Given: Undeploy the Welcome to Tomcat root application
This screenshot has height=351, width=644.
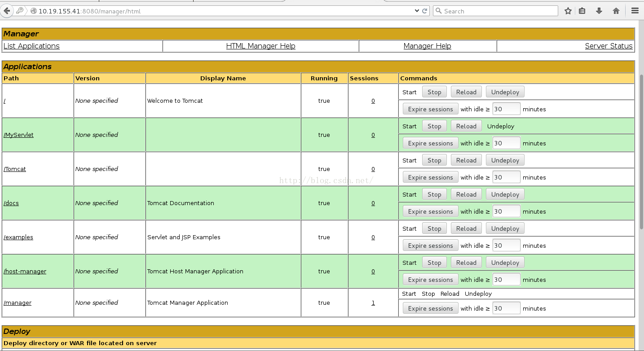Looking at the screenshot, I should click(x=505, y=92).
